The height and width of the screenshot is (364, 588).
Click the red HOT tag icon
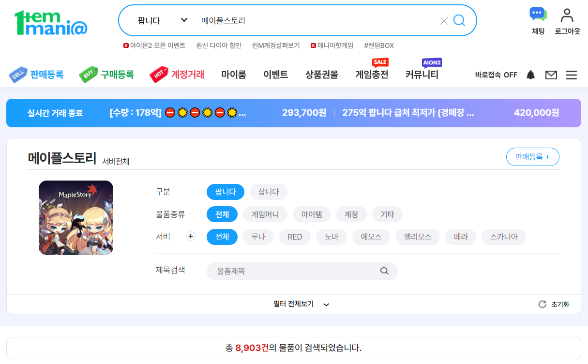[159, 75]
